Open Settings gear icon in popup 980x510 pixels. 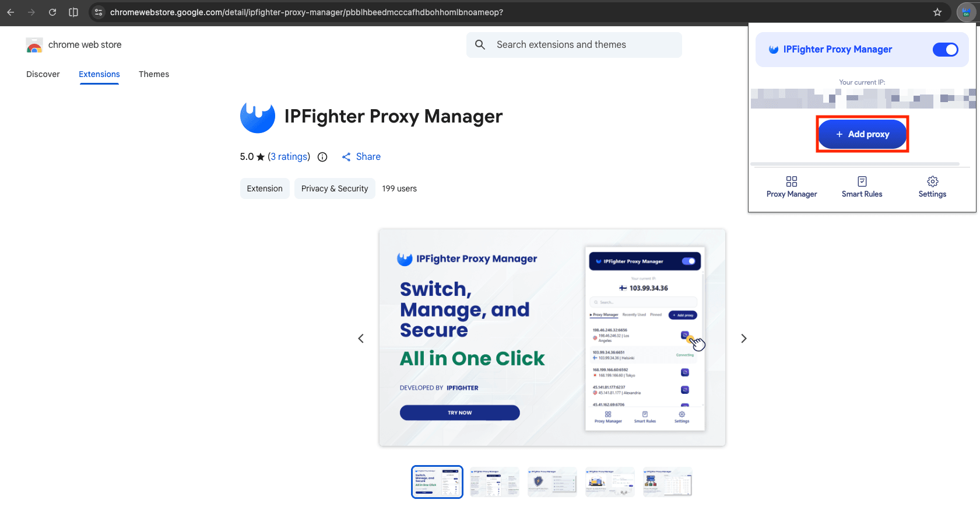(933, 181)
